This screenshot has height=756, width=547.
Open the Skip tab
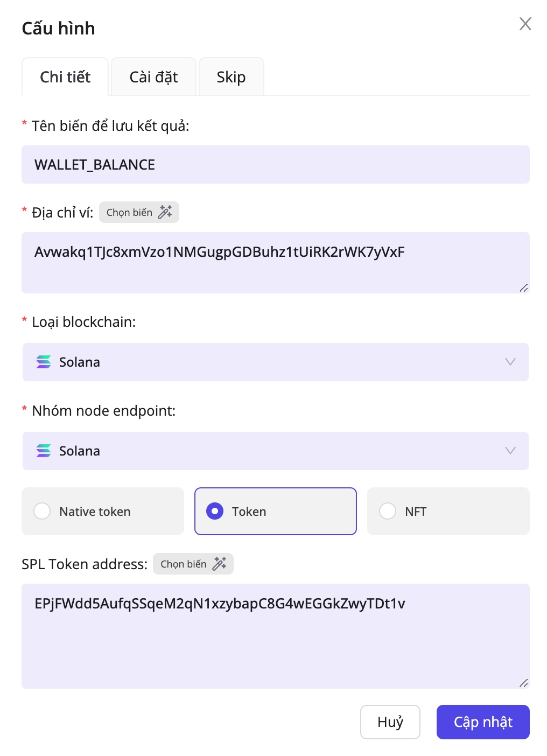[x=231, y=77]
